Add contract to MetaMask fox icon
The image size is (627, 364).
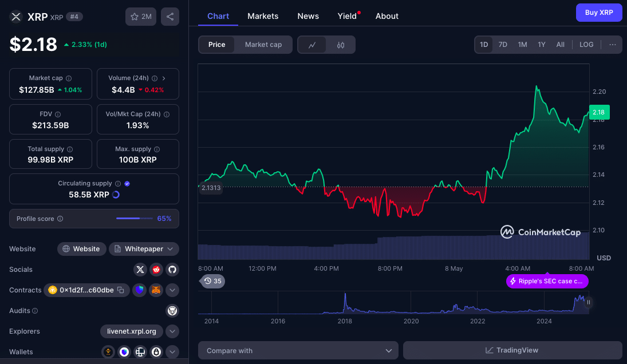[156, 290]
